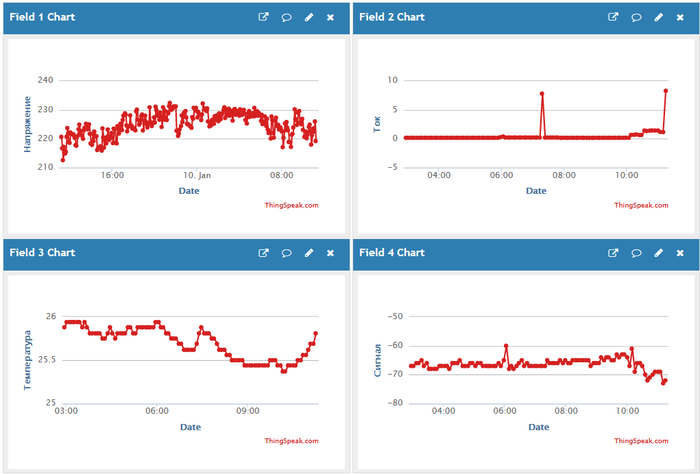700x474 pixels.
Task: Open ThingSpeak.com link under Field 2 chart
Action: click(x=641, y=205)
